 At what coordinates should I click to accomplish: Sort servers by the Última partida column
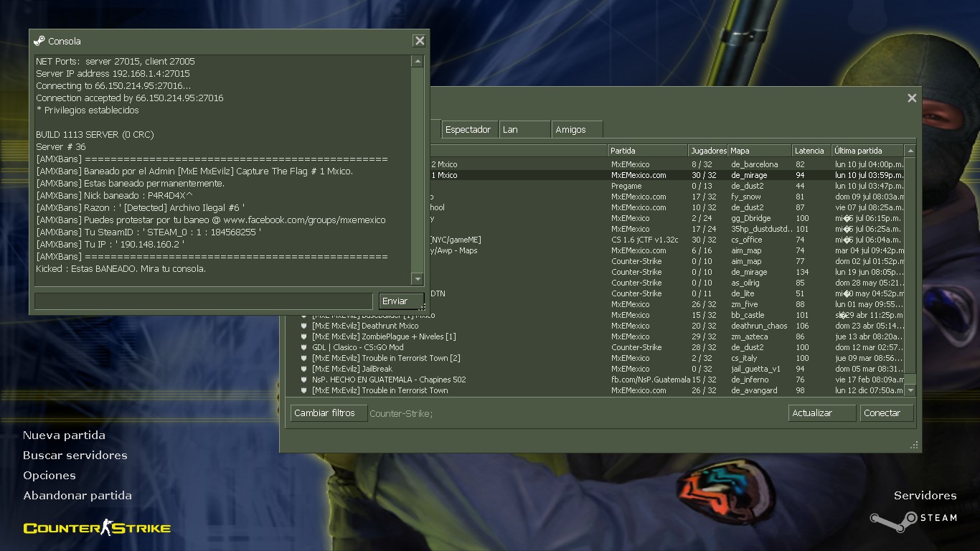coord(867,151)
